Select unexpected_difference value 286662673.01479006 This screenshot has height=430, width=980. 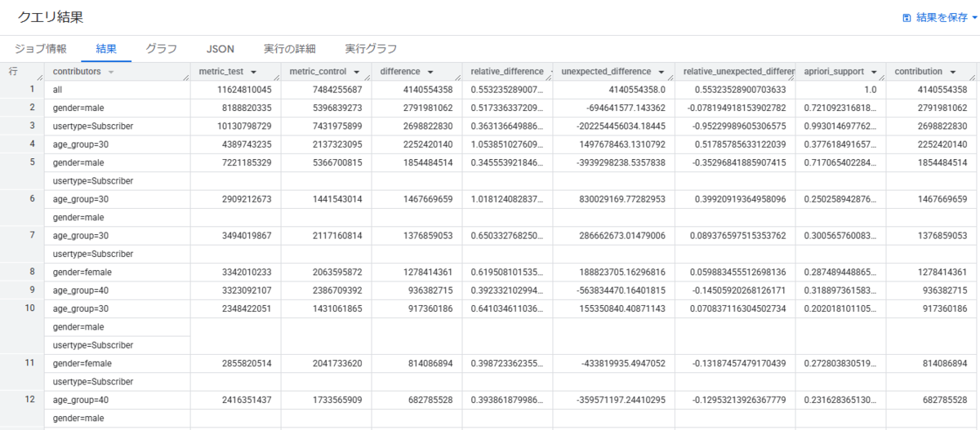coord(621,235)
